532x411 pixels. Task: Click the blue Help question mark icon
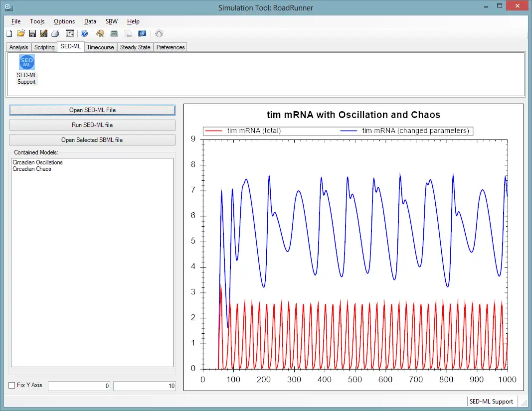(84, 34)
